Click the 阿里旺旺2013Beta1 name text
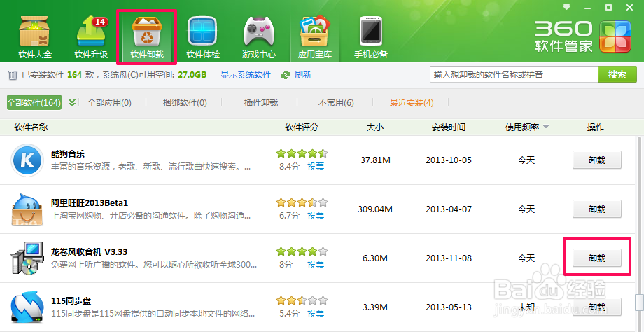This screenshot has width=644, height=332. pyautogui.click(x=90, y=202)
